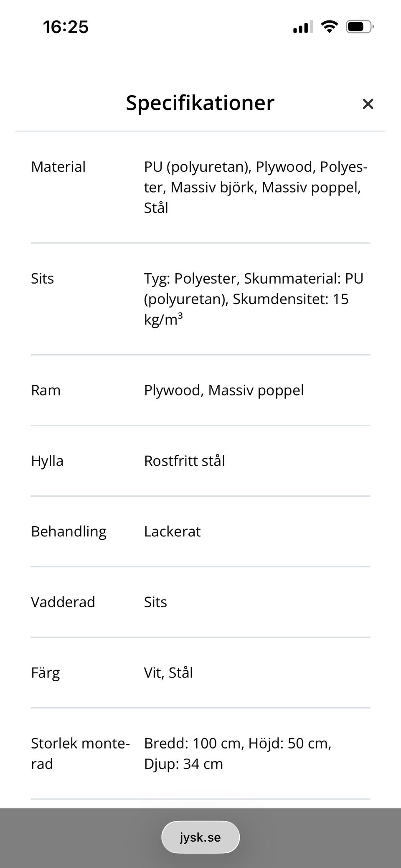The height and width of the screenshot is (868, 401).
Task: Tap the Rostfritt stål value
Action: [x=184, y=461]
